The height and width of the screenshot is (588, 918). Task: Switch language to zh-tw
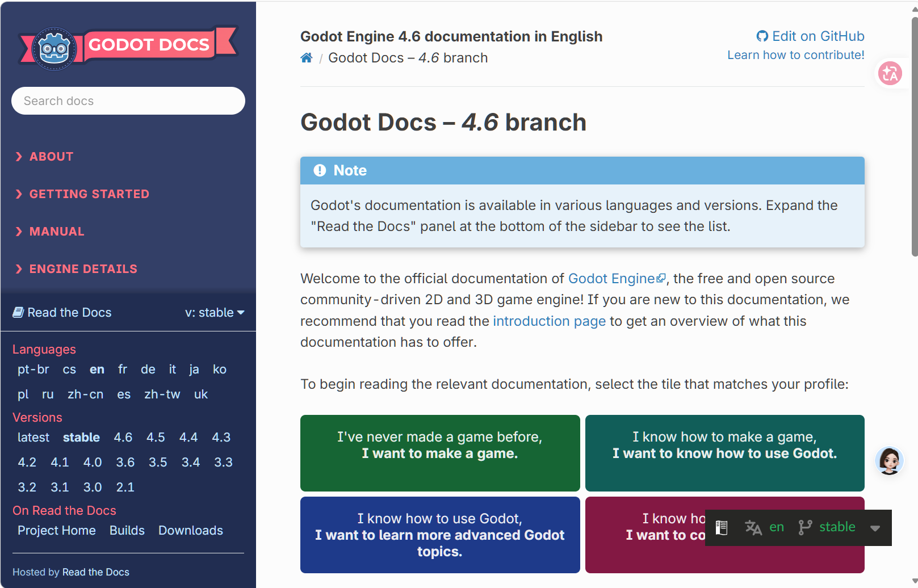point(162,394)
